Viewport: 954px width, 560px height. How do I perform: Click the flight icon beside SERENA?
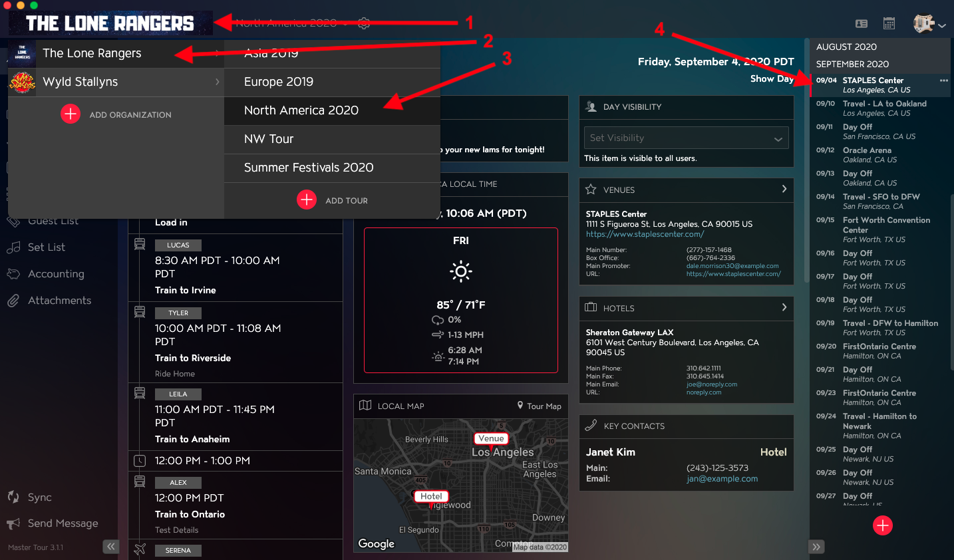tap(140, 549)
